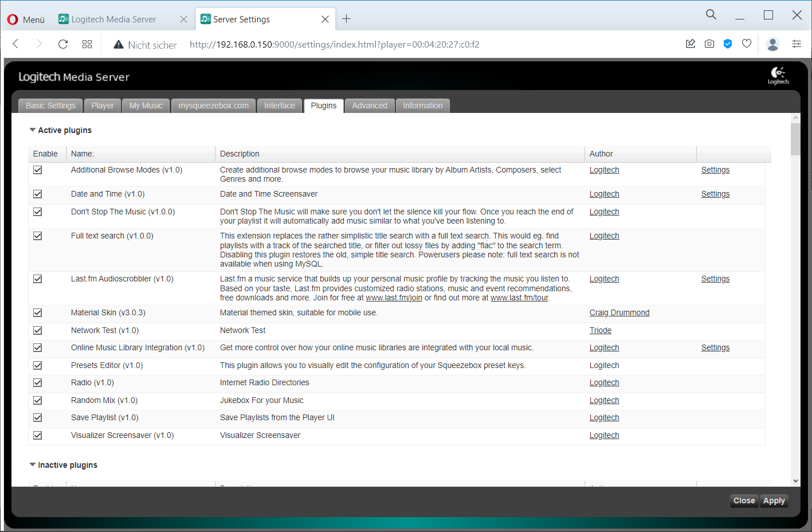The width and height of the screenshot is (812, 532).
Task: Open Craig Drummond author link
Action: click(x=619, y=312)
